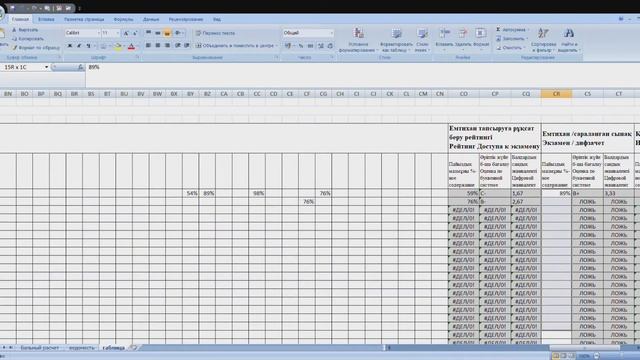Increase font size with the large A icon
Screen dimensions: 640x360
(126, 33)
